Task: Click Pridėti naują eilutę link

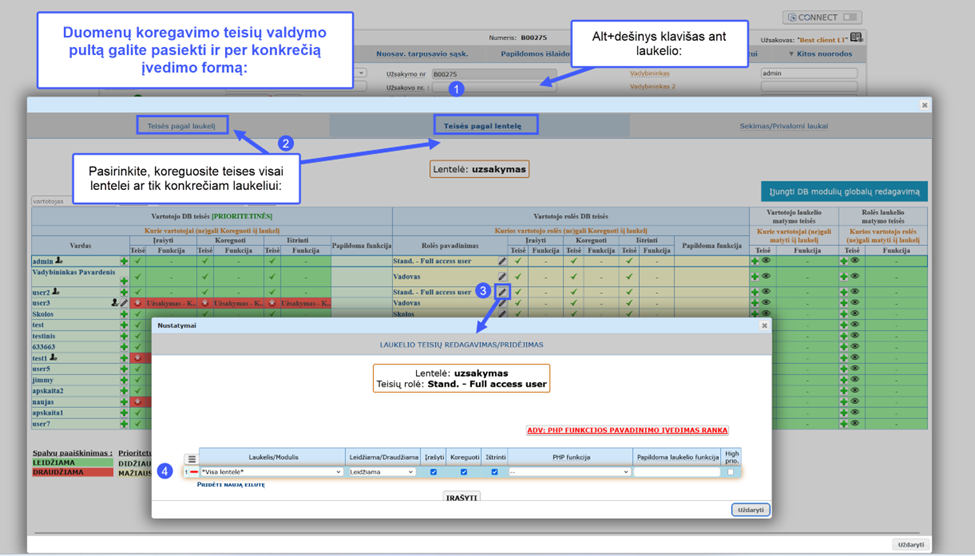Action: coord(231,484)
